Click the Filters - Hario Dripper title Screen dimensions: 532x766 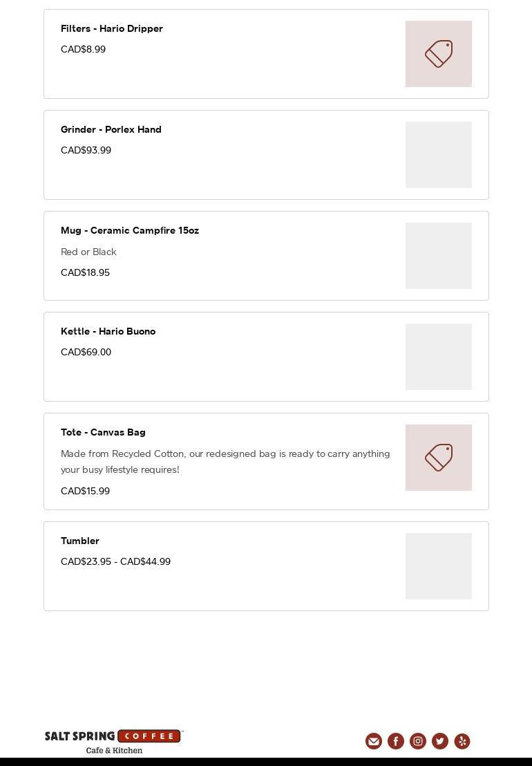tap(112, 28)
